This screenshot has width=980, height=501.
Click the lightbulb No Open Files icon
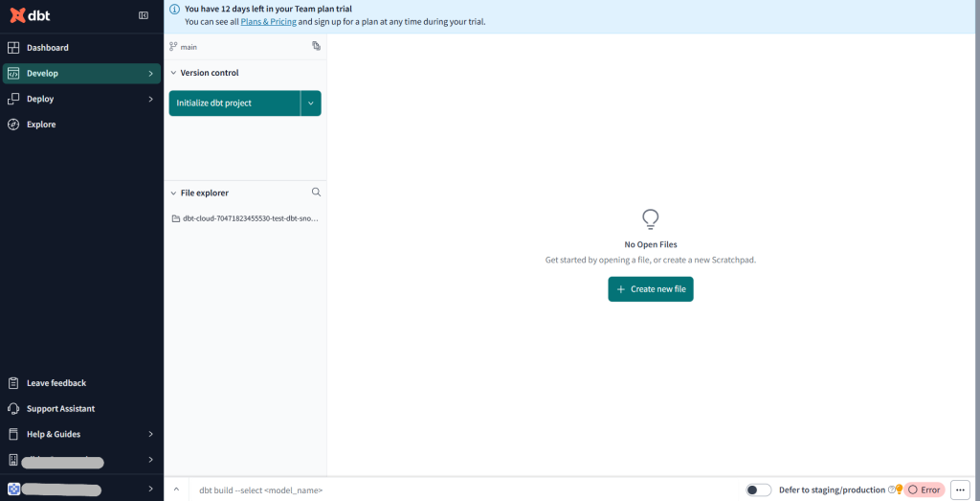[x=651, y=219]
